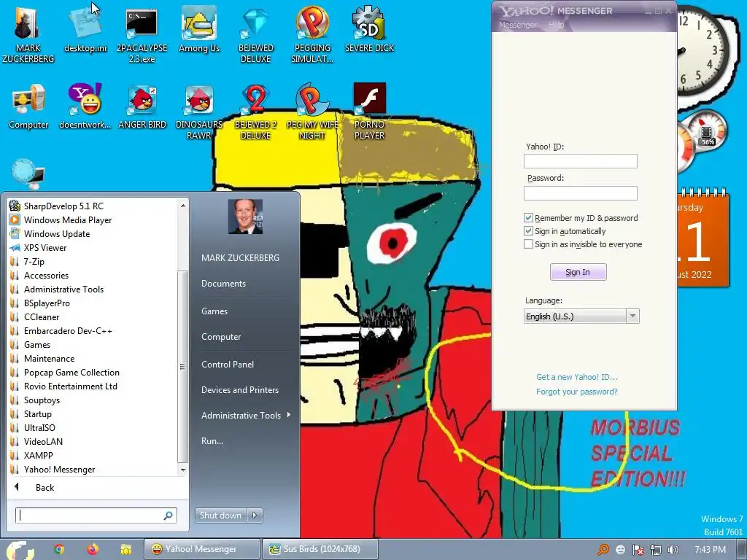The height and width of the screenshot is (560, 747).
Task: Click the Start orb button
Action: [20, 550]
